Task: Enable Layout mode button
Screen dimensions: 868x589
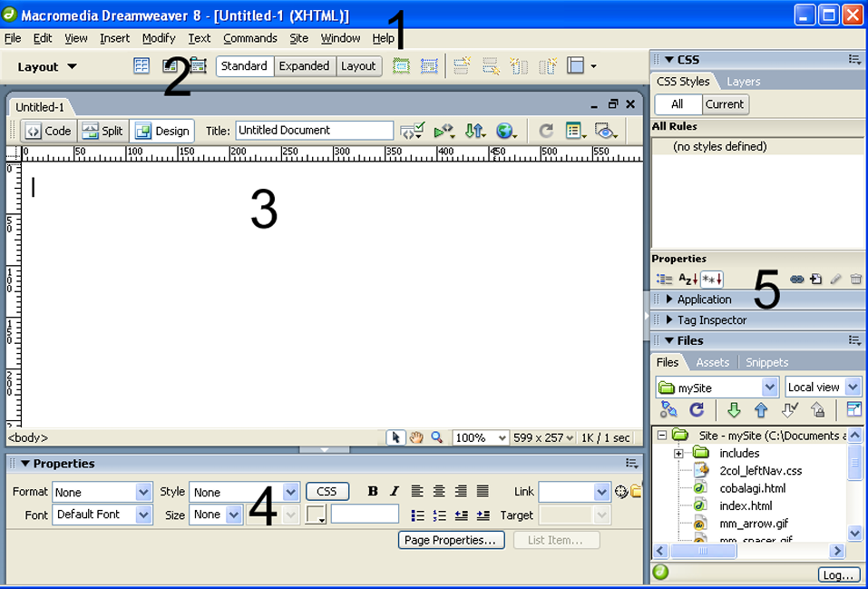Action: [x=358, y=66]
